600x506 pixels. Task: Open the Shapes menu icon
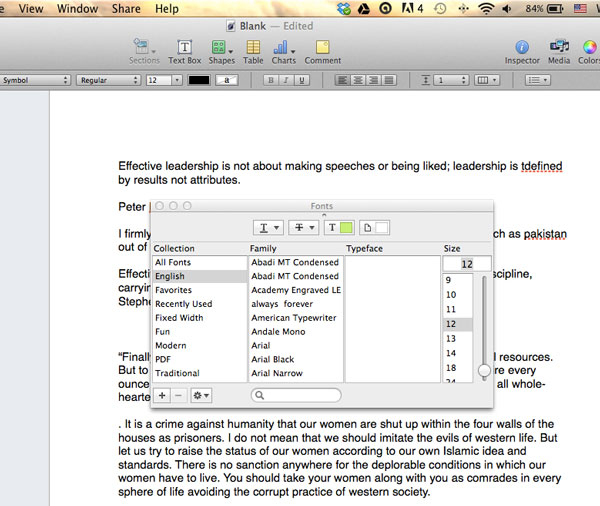pyautogui.click(x=222, y=51)
